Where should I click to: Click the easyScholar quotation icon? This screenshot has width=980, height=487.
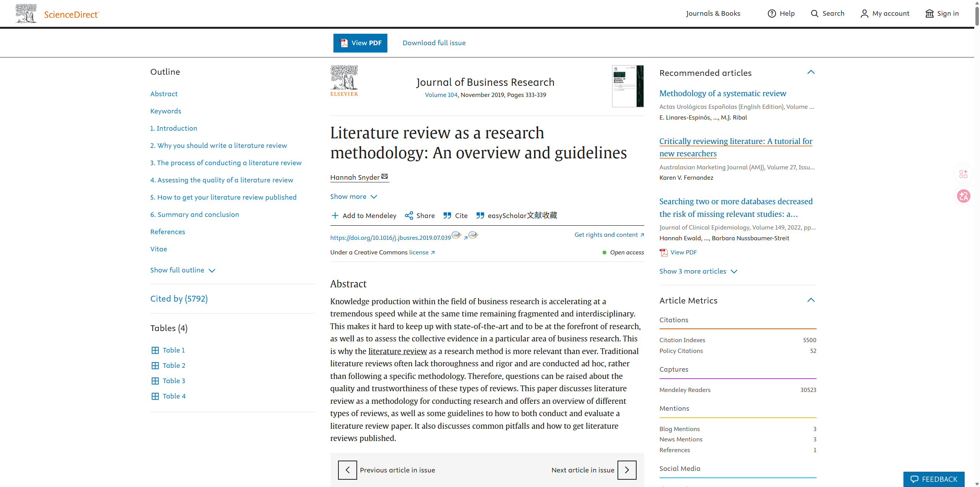coord(480,216)
